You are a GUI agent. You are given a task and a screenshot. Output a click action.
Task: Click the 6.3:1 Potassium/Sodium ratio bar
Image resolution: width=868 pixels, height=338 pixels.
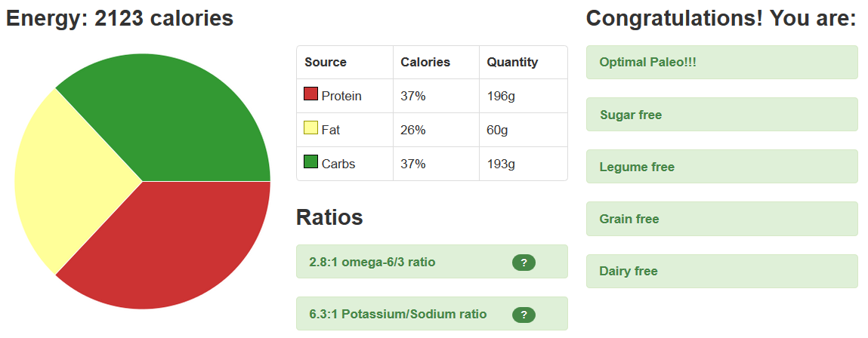pos(432,314)
